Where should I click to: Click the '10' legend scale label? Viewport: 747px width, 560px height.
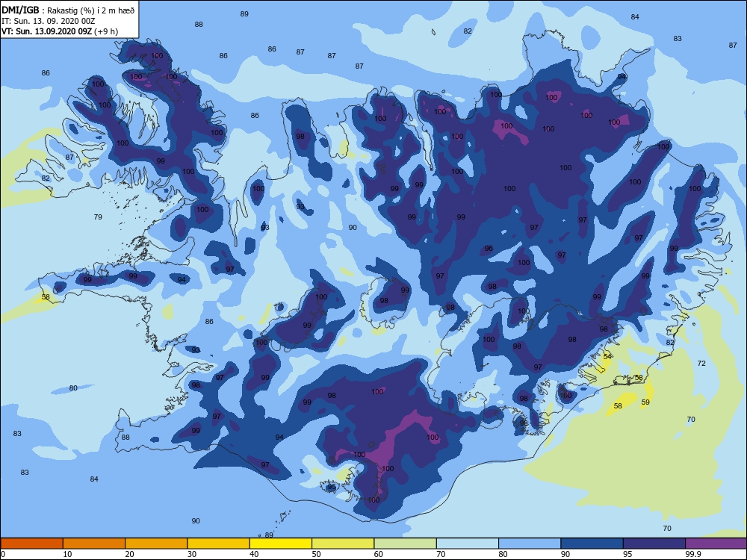tap(68, 554)
